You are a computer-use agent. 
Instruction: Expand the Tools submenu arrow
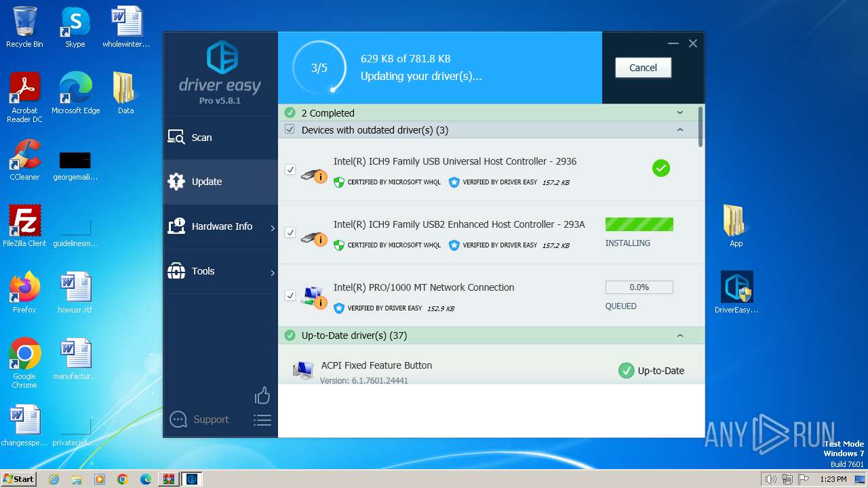273,272
